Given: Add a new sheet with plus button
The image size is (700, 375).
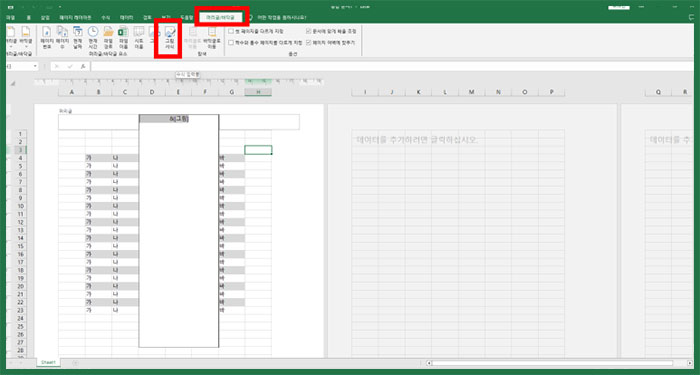Looking at the screenshot, I should coord(75,362).
